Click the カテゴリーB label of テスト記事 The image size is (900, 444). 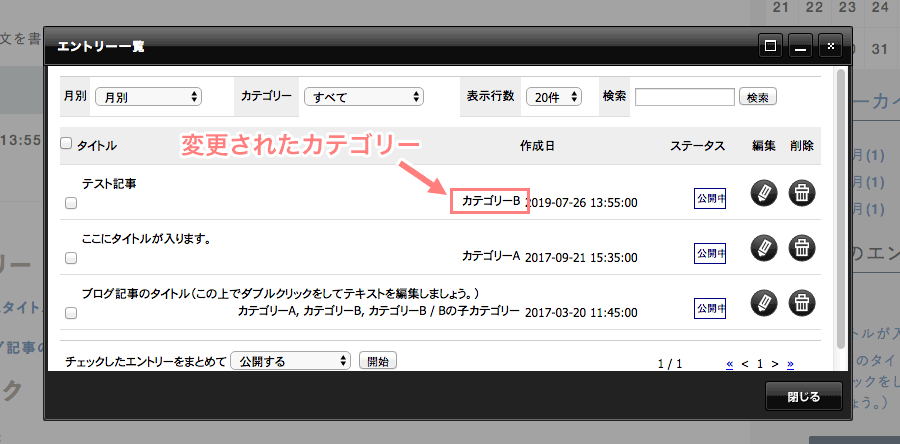click(491, 201)
